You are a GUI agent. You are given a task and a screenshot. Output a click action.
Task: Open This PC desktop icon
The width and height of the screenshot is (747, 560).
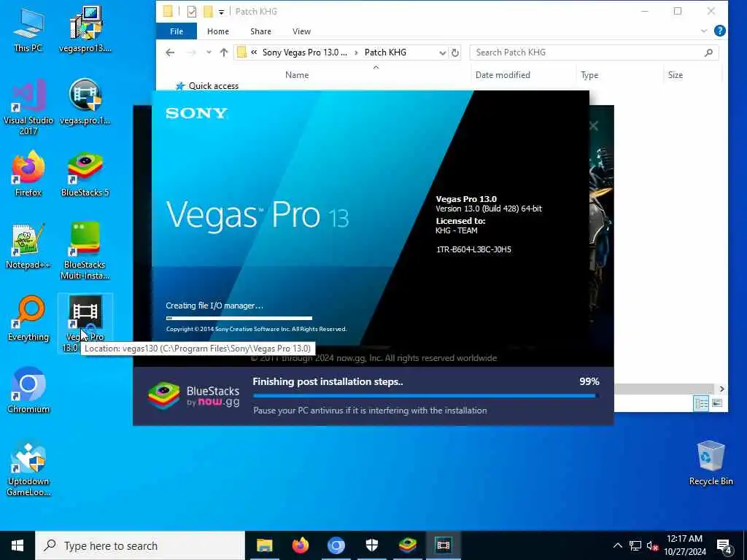click(x=28, y=29)
